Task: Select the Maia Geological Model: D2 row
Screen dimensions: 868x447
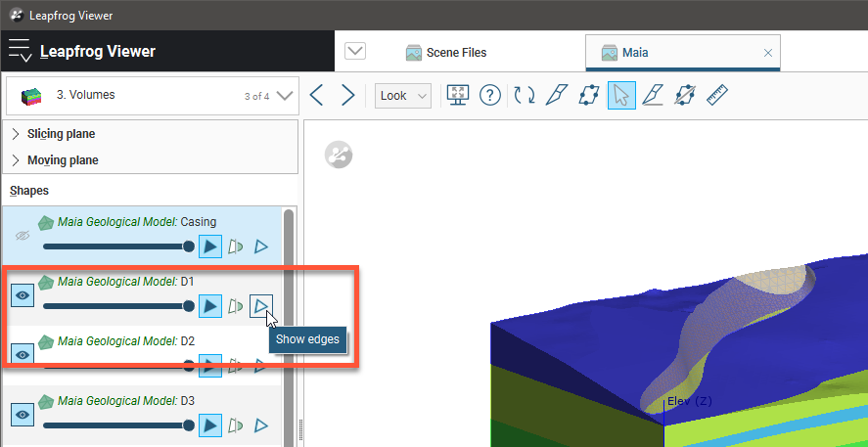Action: pos(142,355)
